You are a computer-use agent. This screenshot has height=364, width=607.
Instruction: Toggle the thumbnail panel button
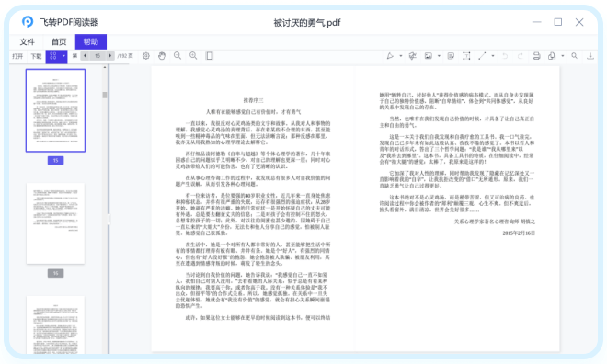(53, 56)
